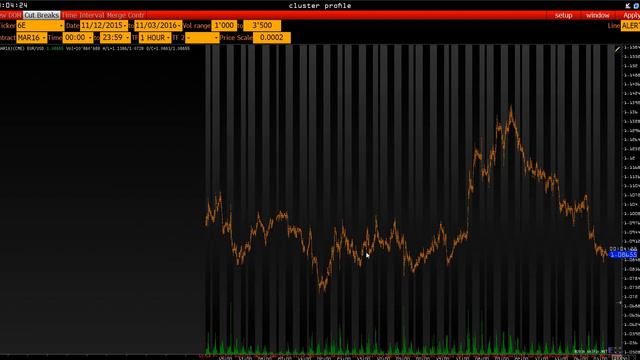Expand the TF 1 HOUR dropdown
Viewport: 640px width, 360px height.
[155, 38]
